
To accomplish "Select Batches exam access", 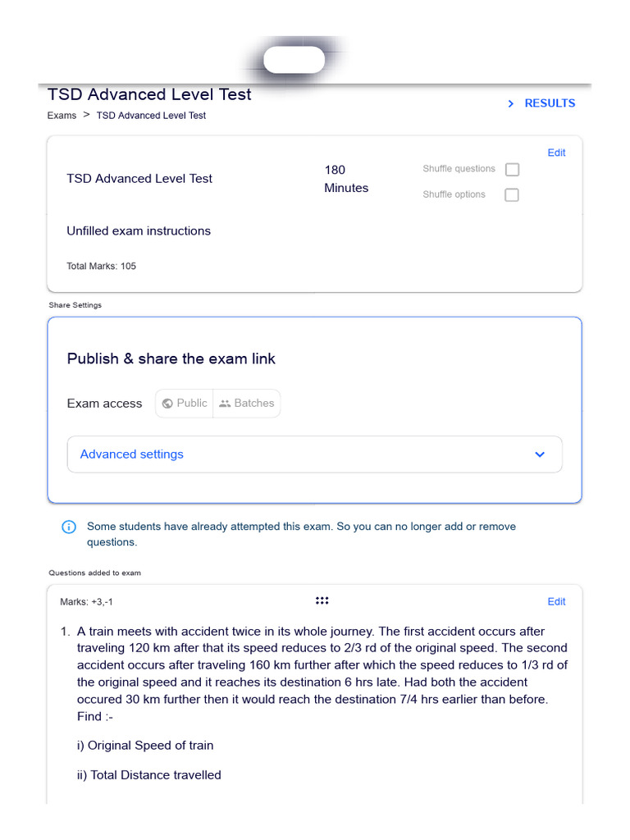I will coord(247,404).
